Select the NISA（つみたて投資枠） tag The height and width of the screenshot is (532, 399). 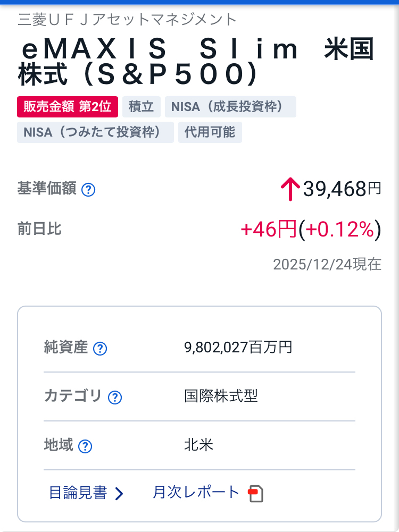coord(95,132)
